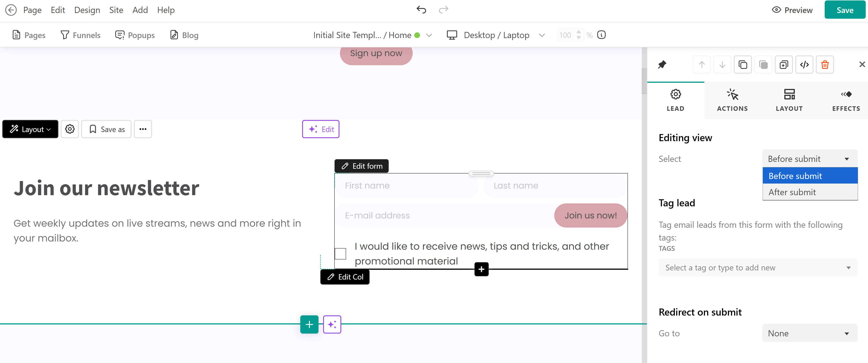
Task: Click the purple AI sparkle add button
Action: (x=332, y=324)
